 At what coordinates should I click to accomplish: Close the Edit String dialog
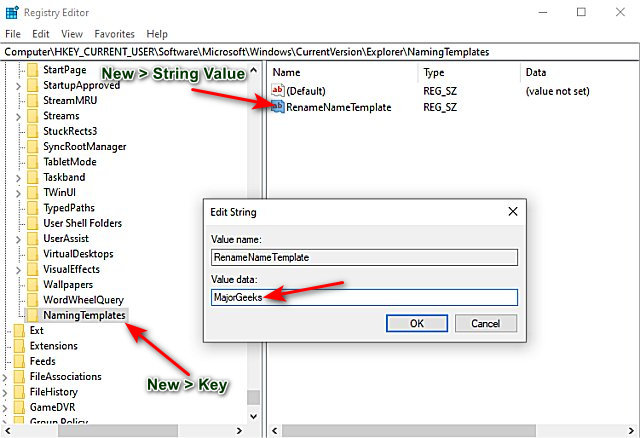point(513,211)
